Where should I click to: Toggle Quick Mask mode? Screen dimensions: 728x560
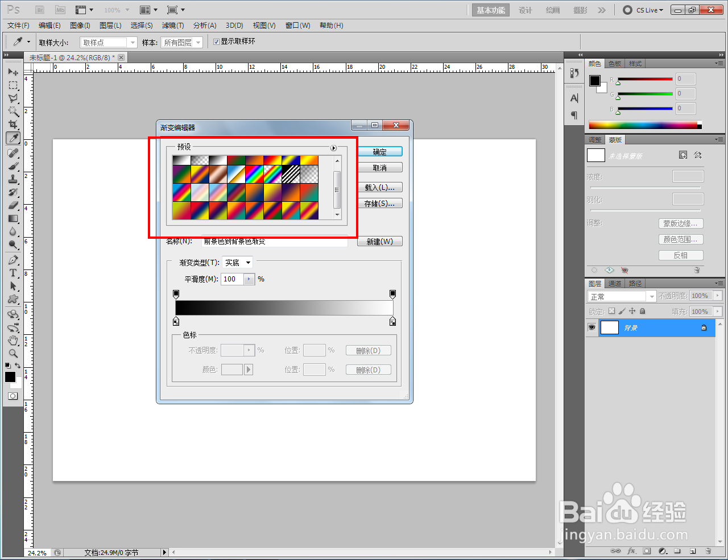[x=13, y=396]
